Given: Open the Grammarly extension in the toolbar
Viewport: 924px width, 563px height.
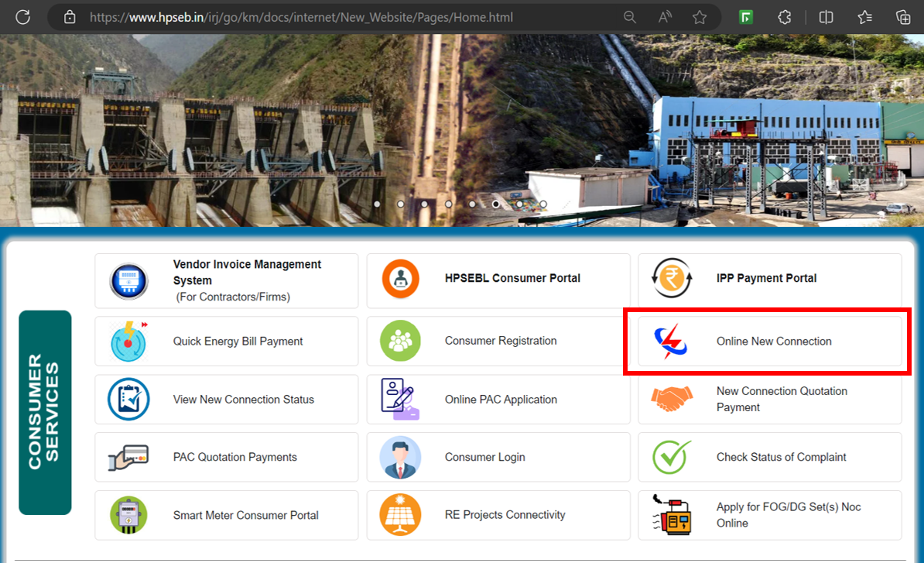Looking at the screenshot, I should pyautogui.click(x=745, y=16).
